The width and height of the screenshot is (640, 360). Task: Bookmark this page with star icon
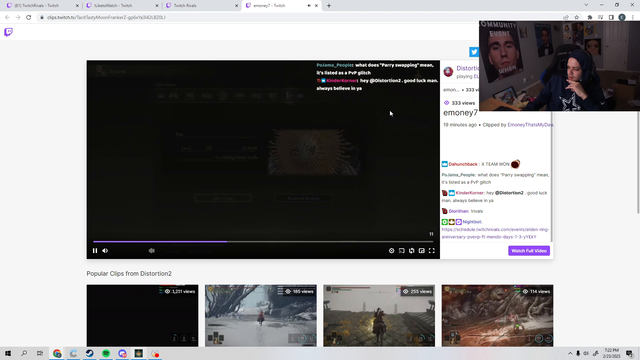tap(576, 18)
